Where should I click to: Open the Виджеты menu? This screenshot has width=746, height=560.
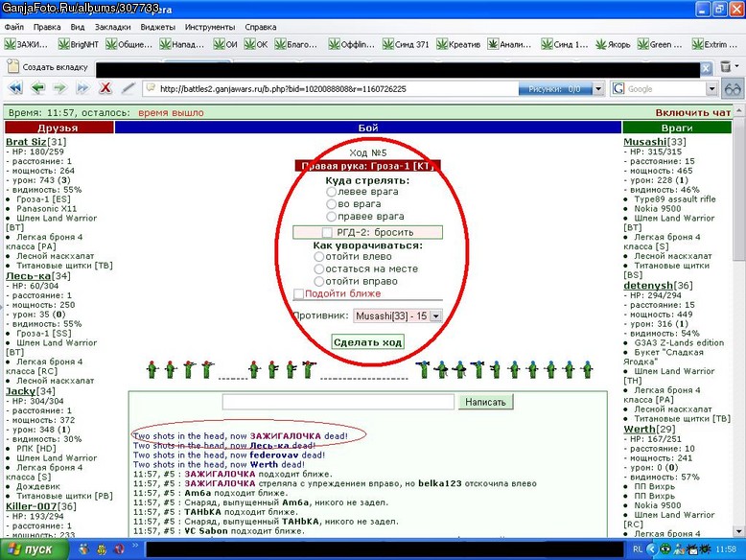click(158, 27)
